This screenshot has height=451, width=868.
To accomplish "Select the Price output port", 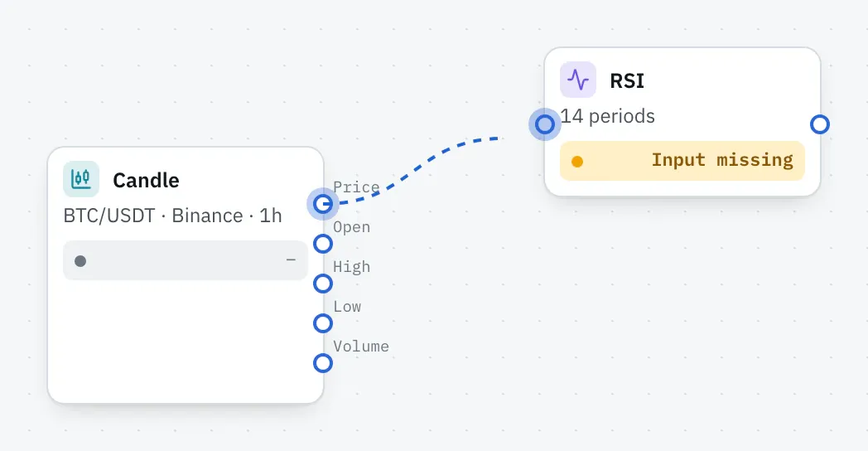I will point(323,204).
